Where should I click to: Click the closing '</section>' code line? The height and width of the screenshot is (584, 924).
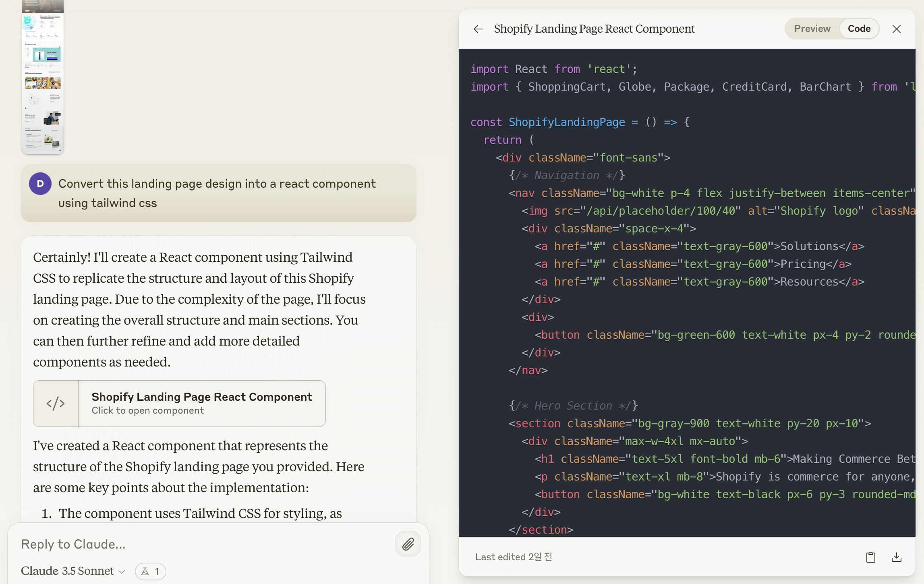pos(541,530)
